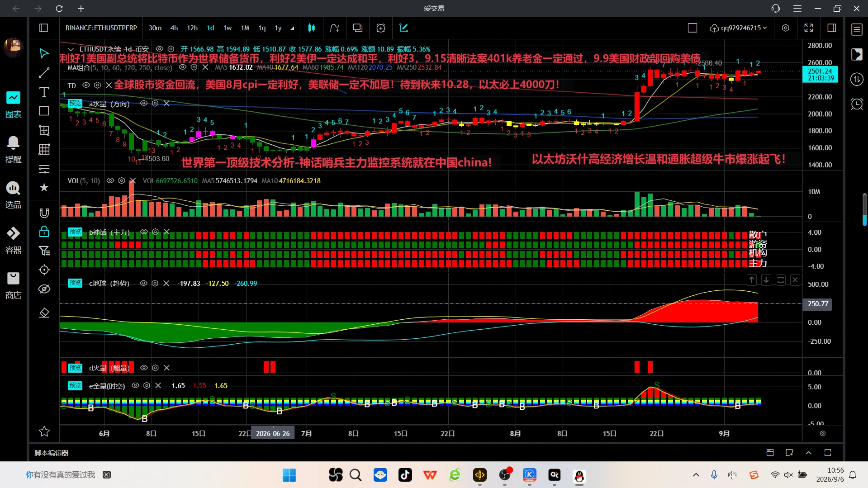Open the main hamburger menu
Viewport: 868px width, 488px height.
coord(797,9)
